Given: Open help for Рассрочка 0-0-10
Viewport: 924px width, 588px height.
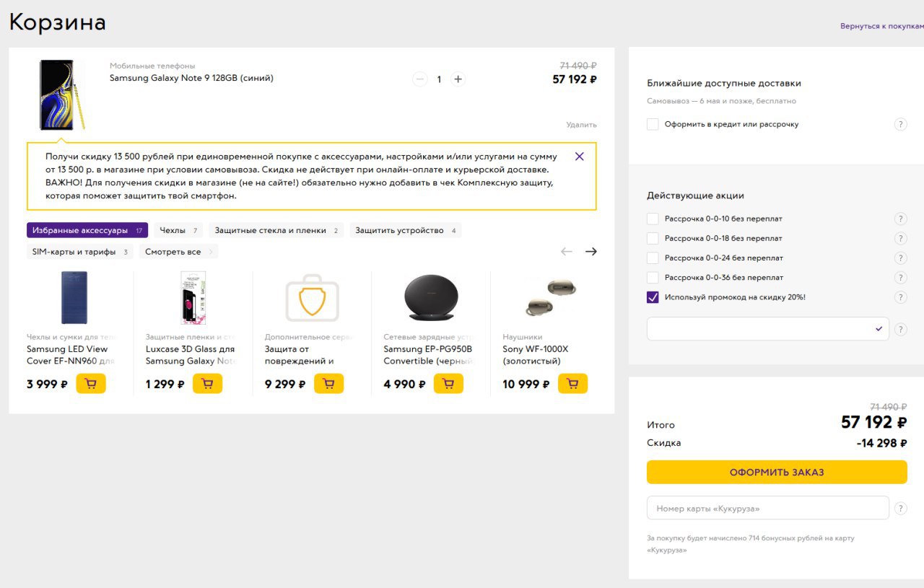Looking at the screenshot, I should (x=900, y=219).
